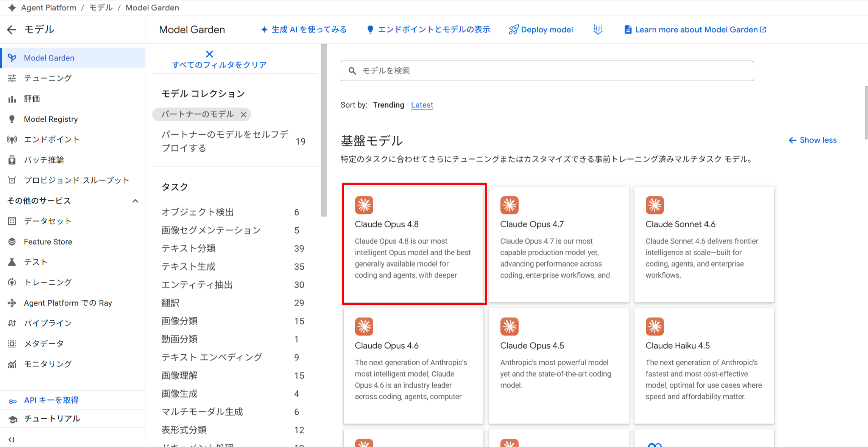Screen dimensions: 868x447
Task: Click the パイプライン icon in sidebar
Action: tap(12, 323)
